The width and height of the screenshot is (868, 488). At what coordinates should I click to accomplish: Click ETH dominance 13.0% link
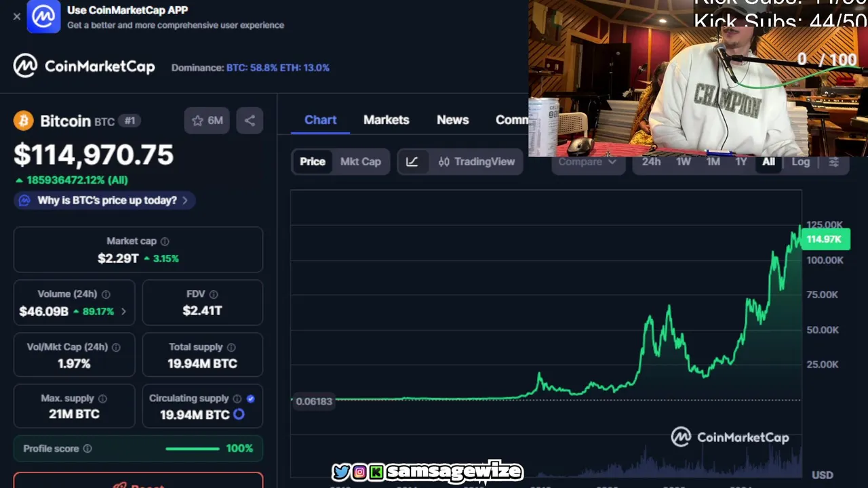click(x=305, y=68)
